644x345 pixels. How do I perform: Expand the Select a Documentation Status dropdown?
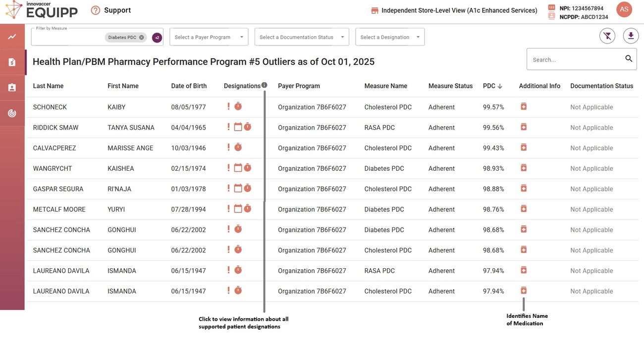(x=302, y=37)
